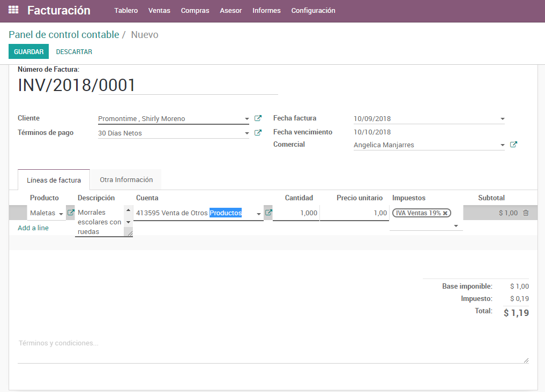Open the Informes menu
The image size is (545, 392).
click(x=266, y=10)
